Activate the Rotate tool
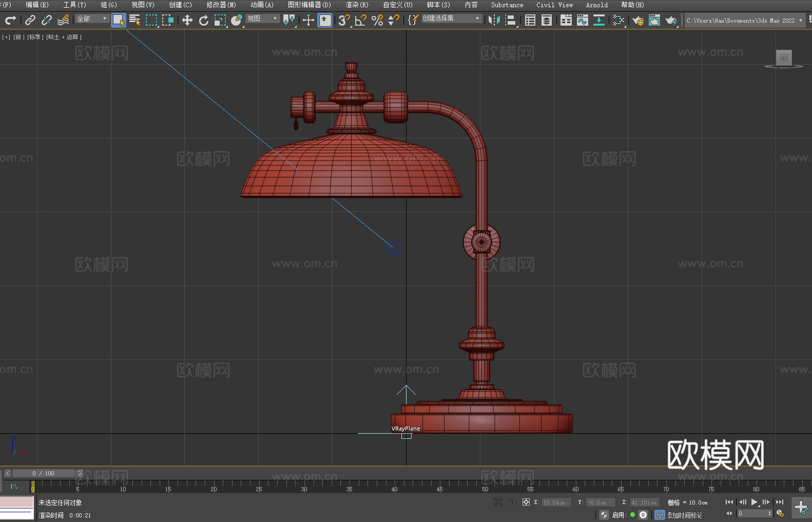 click(204, 20)
